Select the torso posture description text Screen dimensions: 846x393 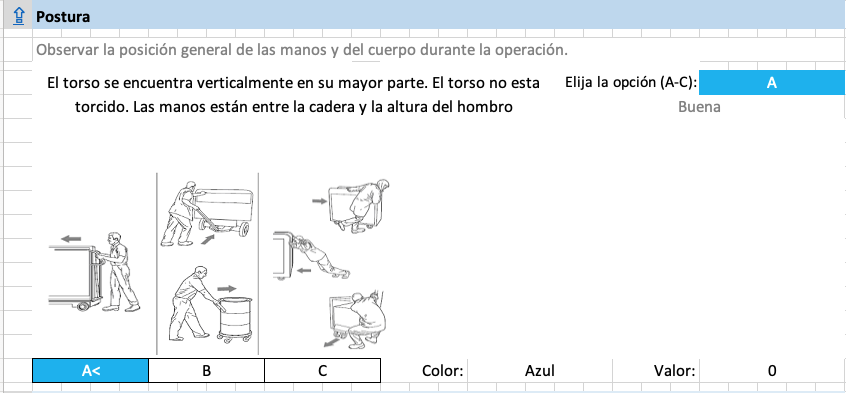click(294, 95)
